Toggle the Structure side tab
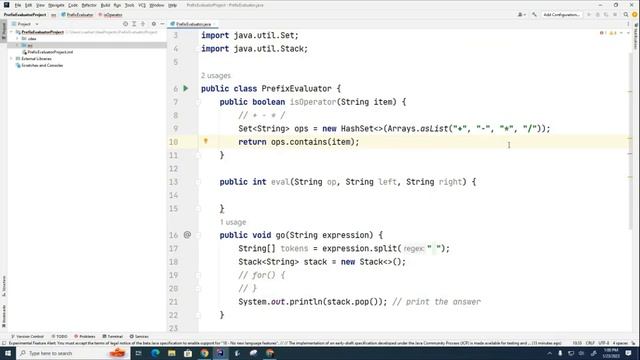Screen dimensions: 640x360 4,286
